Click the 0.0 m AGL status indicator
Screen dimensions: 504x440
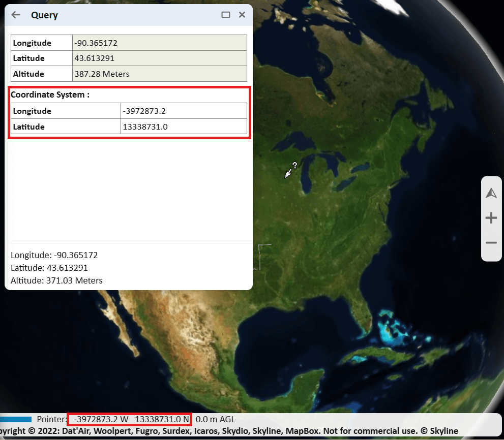(x=215, y=419)
